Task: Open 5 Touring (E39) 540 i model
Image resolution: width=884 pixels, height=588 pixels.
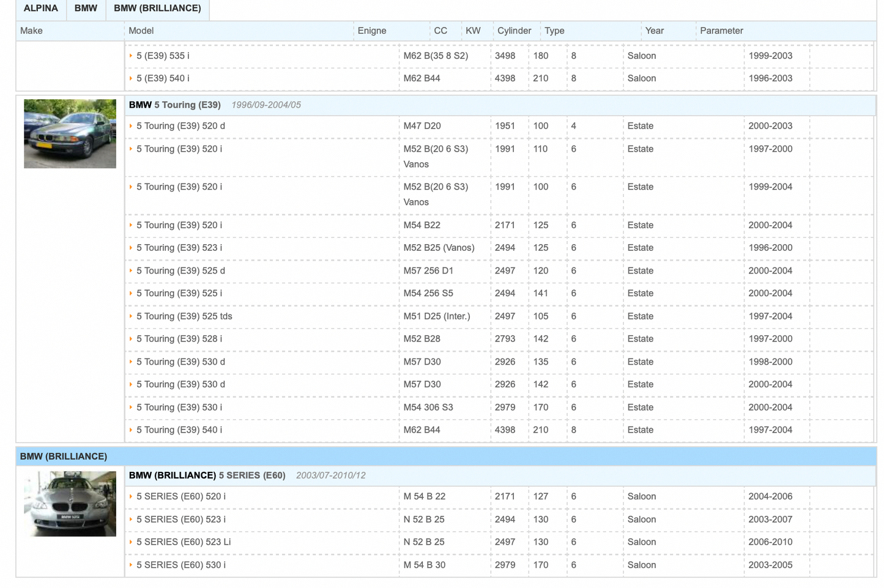Action: tap(179, 430)
